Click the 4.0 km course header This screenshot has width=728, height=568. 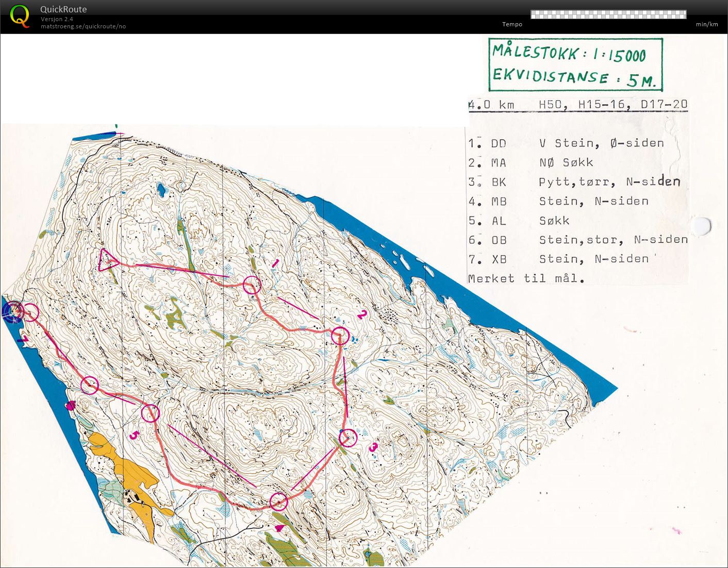coord(491,105)
